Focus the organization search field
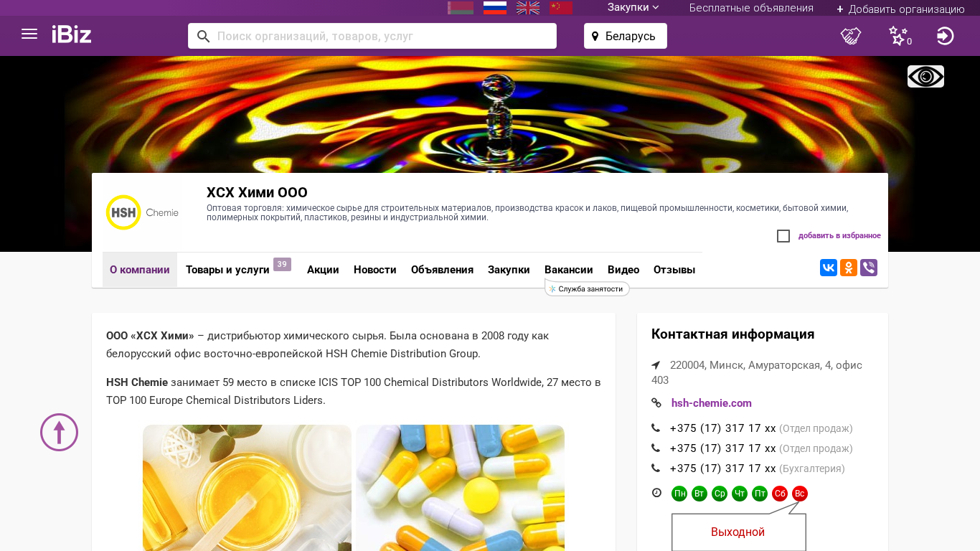 (372, 36)
